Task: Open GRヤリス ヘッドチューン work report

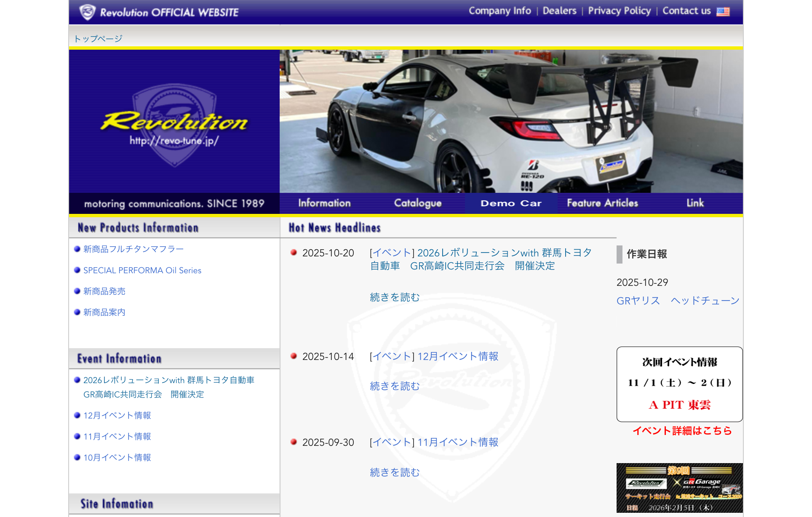Action: pyautogui.click(x=678, y=301)
